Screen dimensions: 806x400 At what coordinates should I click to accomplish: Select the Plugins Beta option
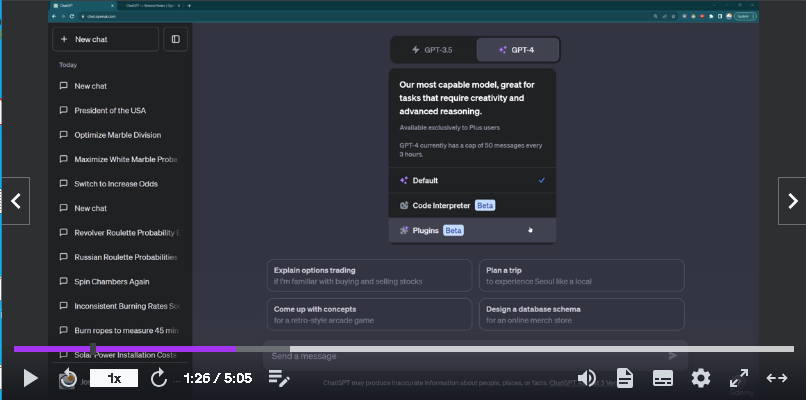point(472,230)
